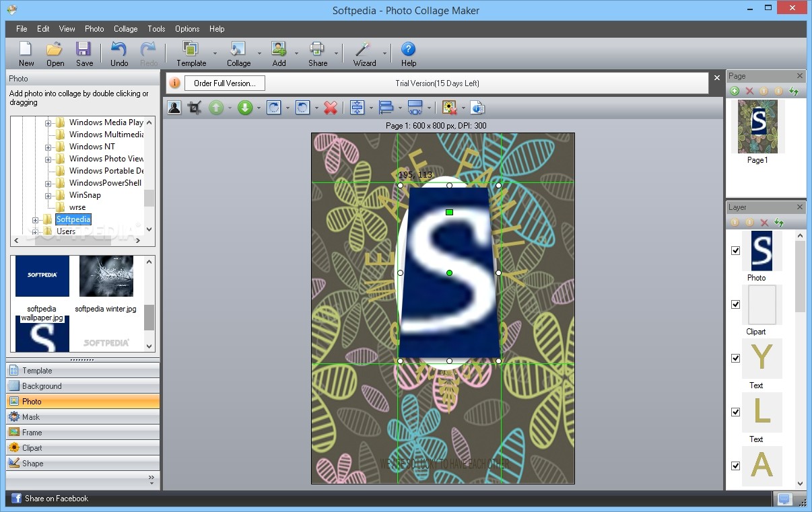The height and width of the screenshot is (512, 812).
Task: Select the Crop tool icon
Action: pyautogui.click(x=195, y=108)
